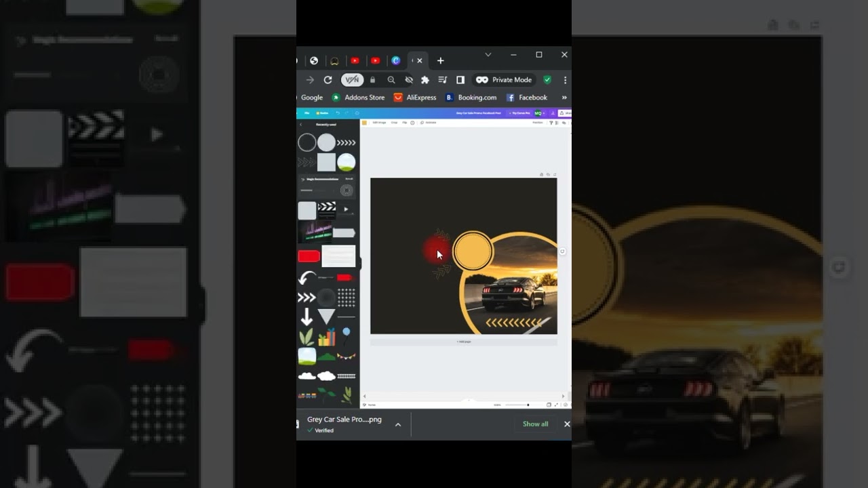The image size is (868, 488).
Task: Select the thin horizontal line element
Action: [x=346, y=317]
